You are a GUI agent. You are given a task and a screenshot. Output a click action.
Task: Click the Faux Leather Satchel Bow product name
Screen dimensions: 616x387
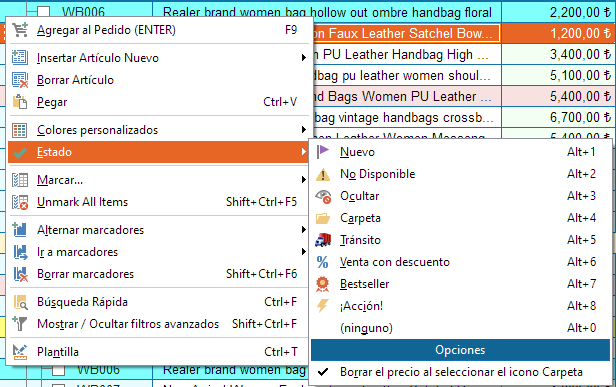click(x=406, y=33)
